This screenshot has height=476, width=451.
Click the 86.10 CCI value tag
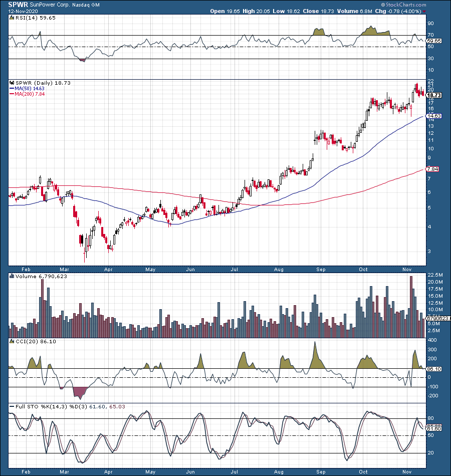point(434,369)
